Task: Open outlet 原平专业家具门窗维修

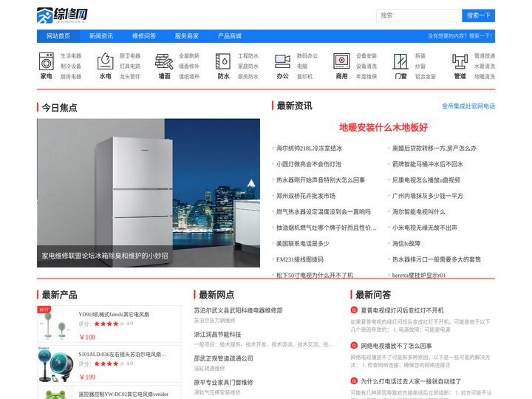Action: (224, 383)
